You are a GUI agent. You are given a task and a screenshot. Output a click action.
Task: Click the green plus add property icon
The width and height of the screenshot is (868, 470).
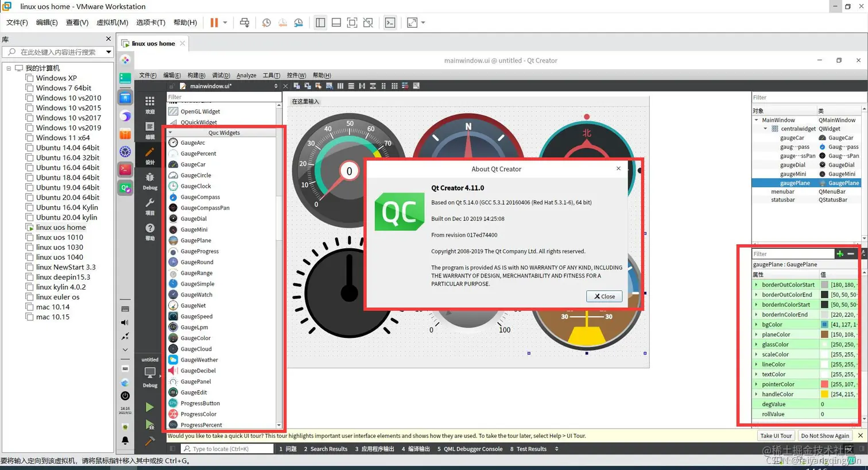pyautogui.click(x=840, y=253)
